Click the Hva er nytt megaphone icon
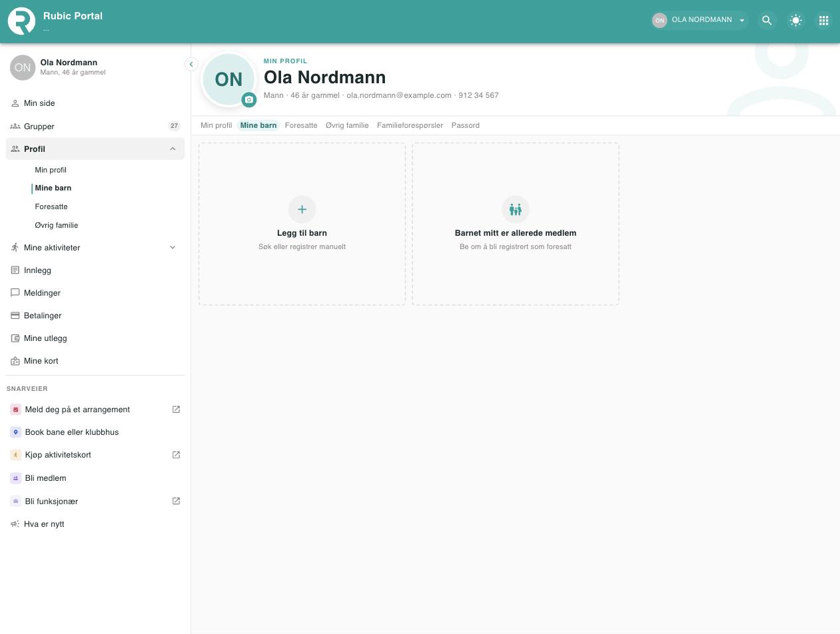Viewport: 840px width, 634px height. 15,524
